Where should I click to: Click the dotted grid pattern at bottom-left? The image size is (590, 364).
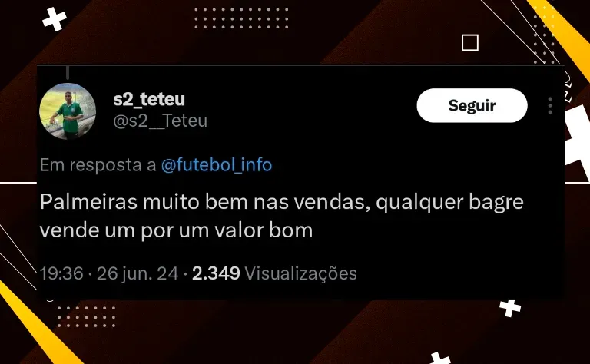click(87, 317)
